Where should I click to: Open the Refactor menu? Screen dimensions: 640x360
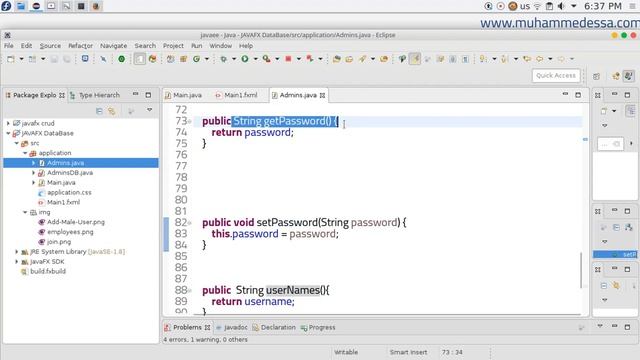(x=80, y=46)
